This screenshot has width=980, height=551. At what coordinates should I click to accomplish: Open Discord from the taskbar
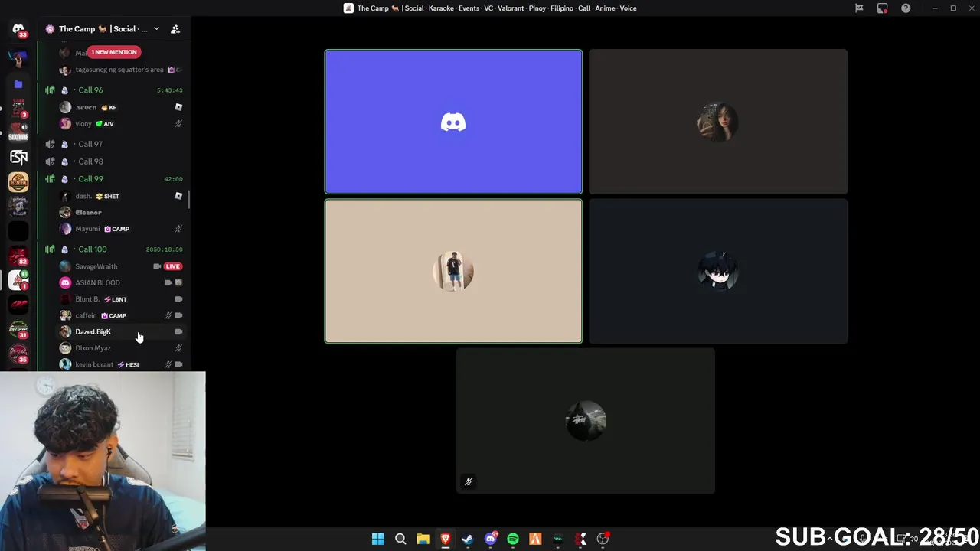click(491, 539)
